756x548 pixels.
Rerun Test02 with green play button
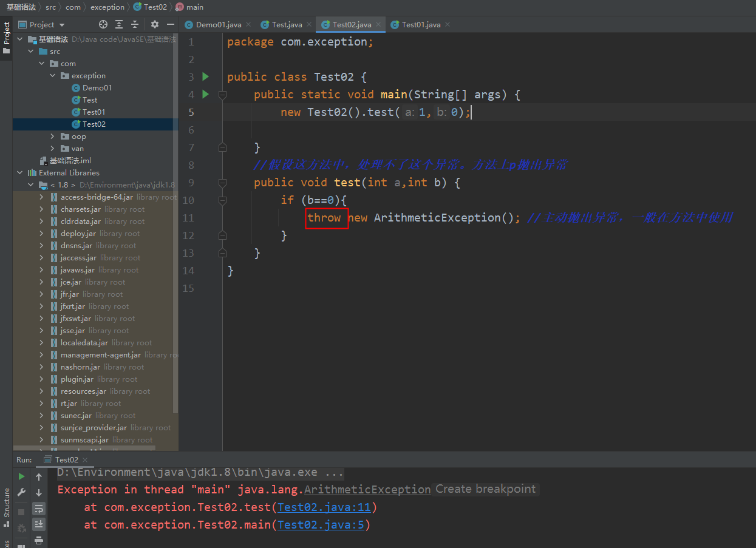tap(21, 476)
